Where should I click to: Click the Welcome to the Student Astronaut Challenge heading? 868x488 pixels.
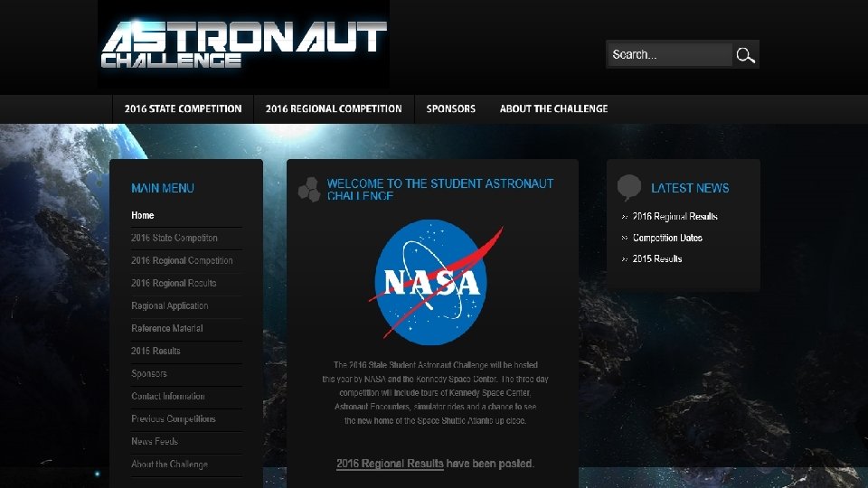(440, 189)
